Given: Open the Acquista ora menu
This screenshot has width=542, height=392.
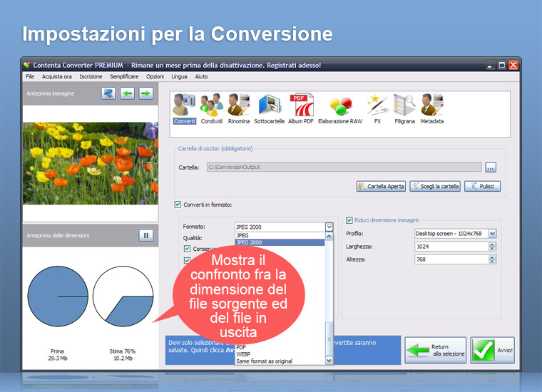Looking at the screenshot, I should [x=56, y=77].
